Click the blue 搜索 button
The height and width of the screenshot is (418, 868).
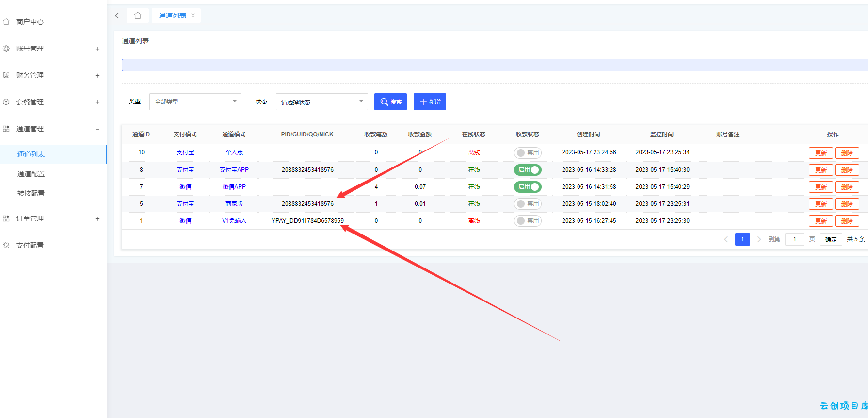(390, 102)
